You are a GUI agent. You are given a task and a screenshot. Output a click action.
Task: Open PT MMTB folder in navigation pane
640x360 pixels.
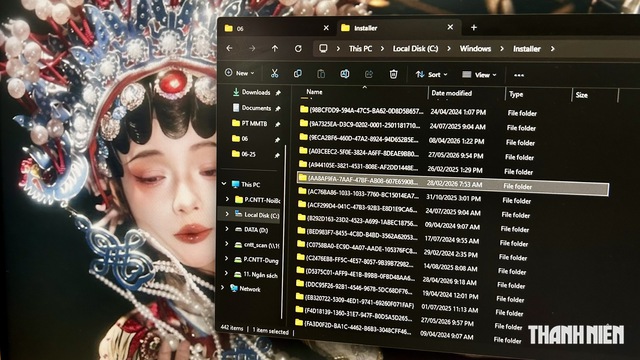(x=249, y=123)
